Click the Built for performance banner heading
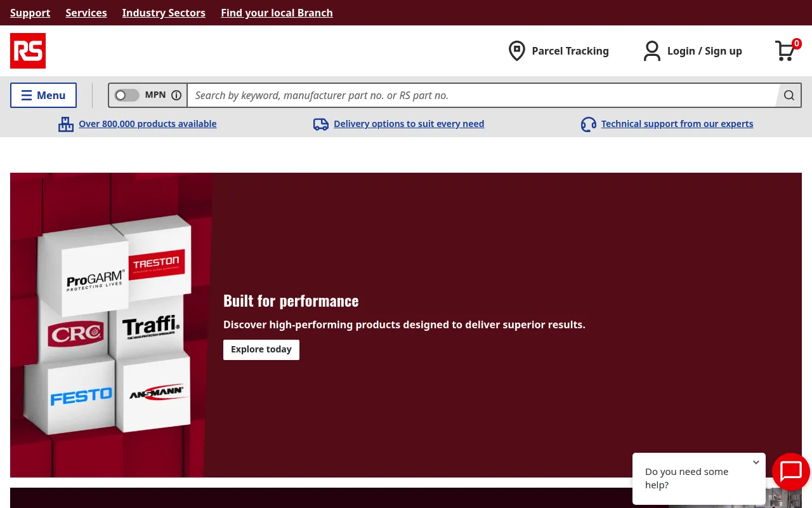 [x=291, y=300]
